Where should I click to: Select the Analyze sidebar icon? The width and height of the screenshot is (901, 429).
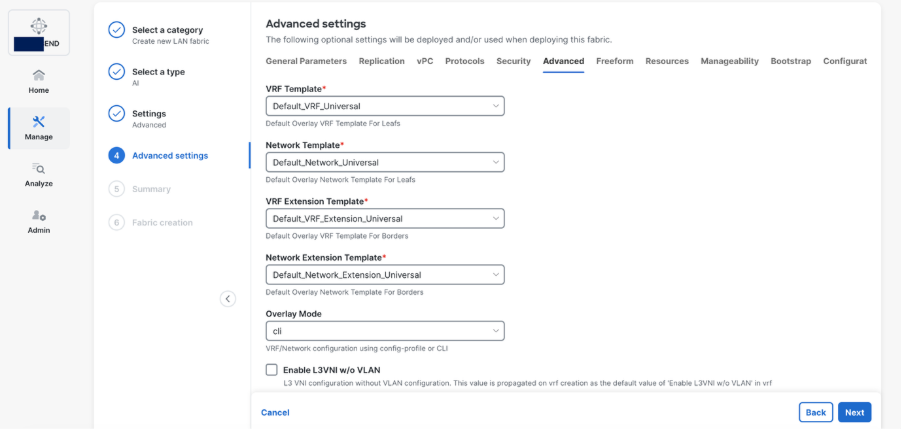38,169
